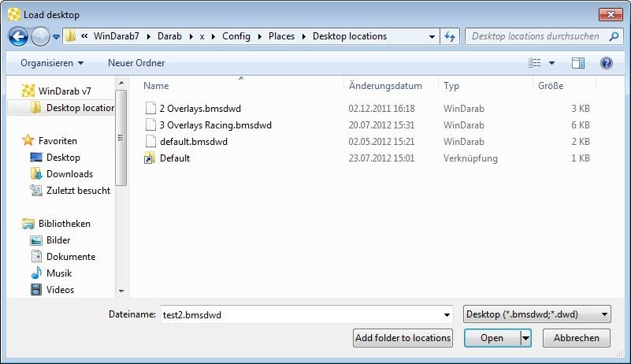Click the search magnifier icon

point(614,37)
